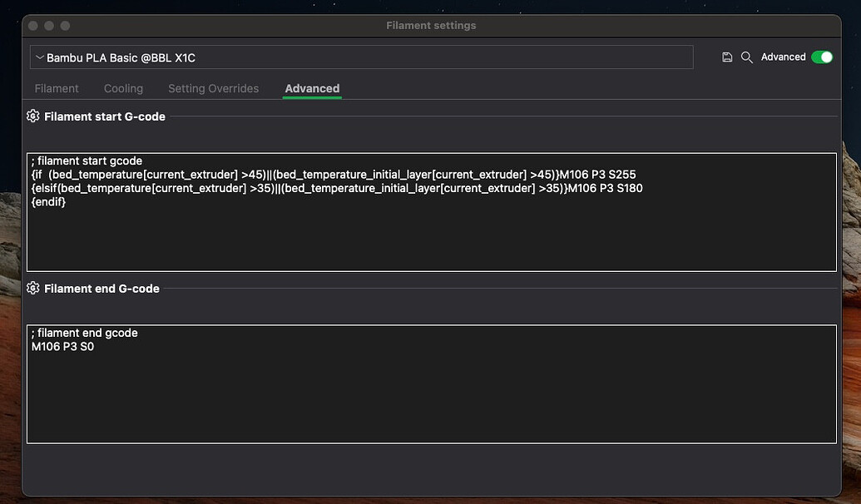Click the gear icon beside Filament end G-code

point(33,289)
